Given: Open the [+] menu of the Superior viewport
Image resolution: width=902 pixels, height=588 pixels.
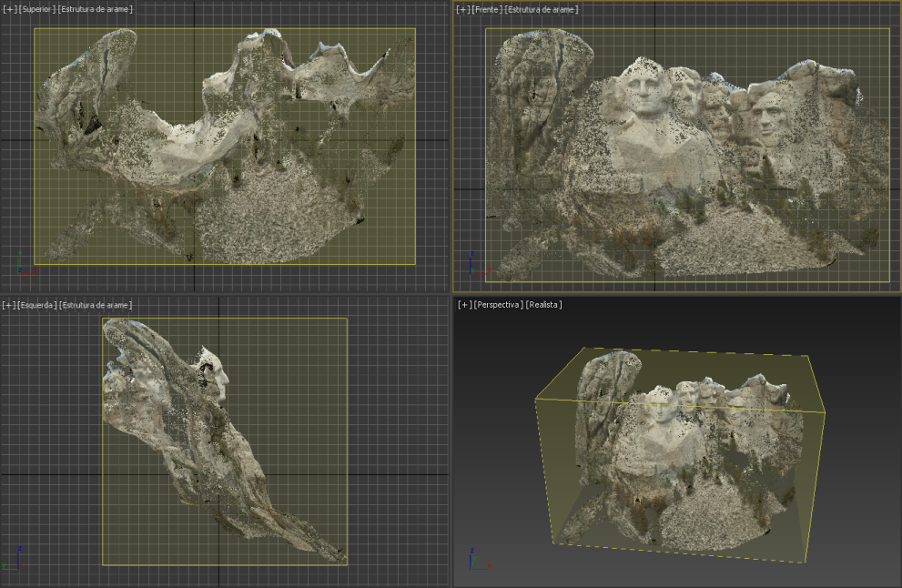Looking at the screenshot, I should tap(10, 9).
